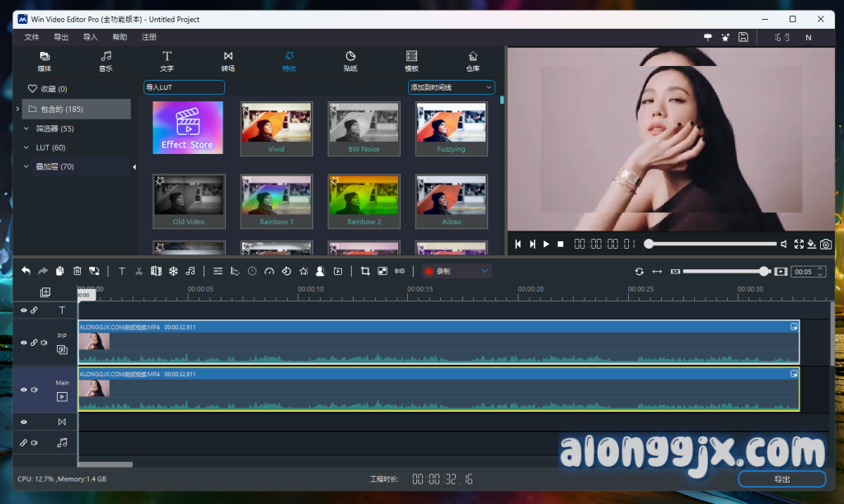Click the fullscreen preview icon
The width and height of the screenshot is (844, 504).
coord(798,244)
